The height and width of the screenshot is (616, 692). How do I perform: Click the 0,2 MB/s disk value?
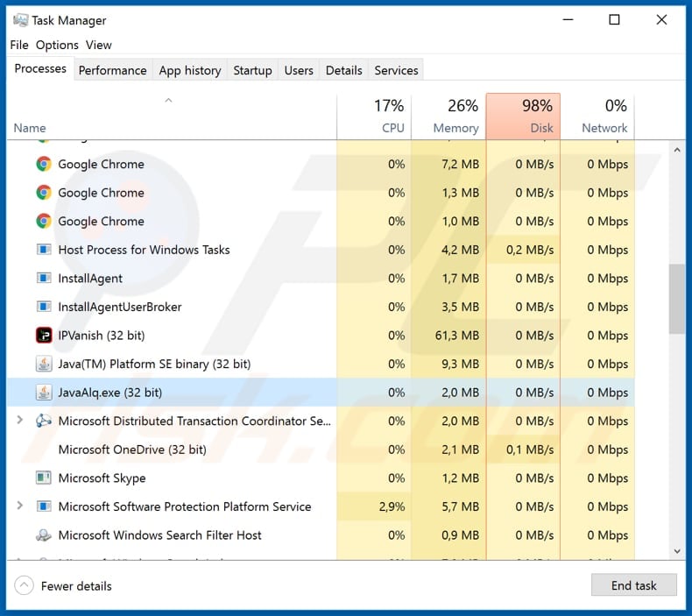(530, 250)
